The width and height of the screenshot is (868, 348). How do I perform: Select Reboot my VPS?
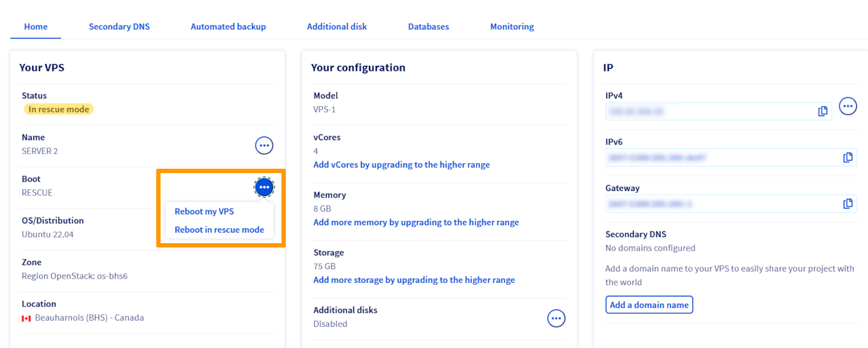click(204, 212)
